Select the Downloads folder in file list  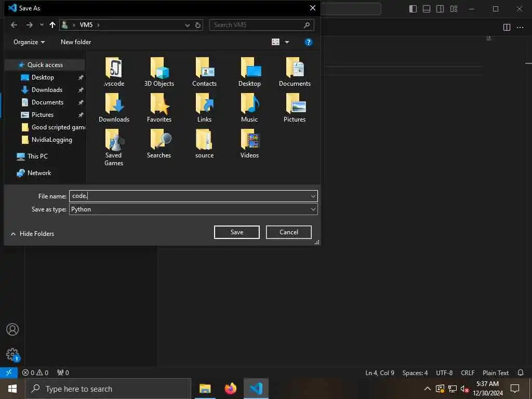tap(114, 108)
